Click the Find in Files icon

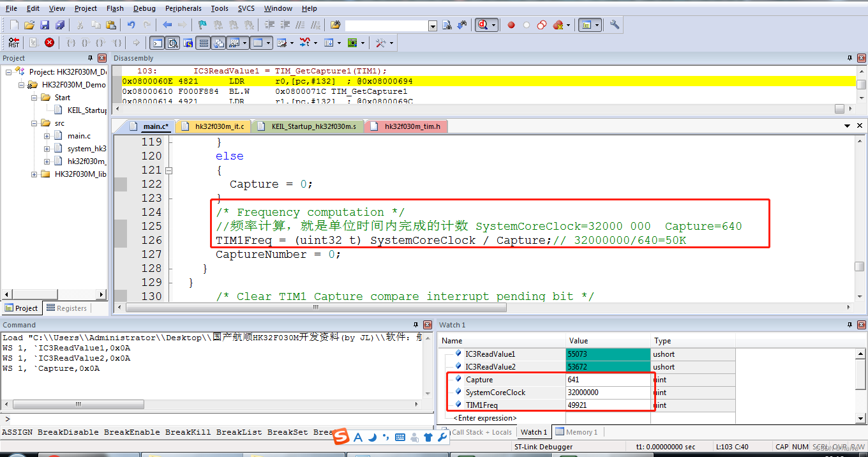click(x=335, y=25)
